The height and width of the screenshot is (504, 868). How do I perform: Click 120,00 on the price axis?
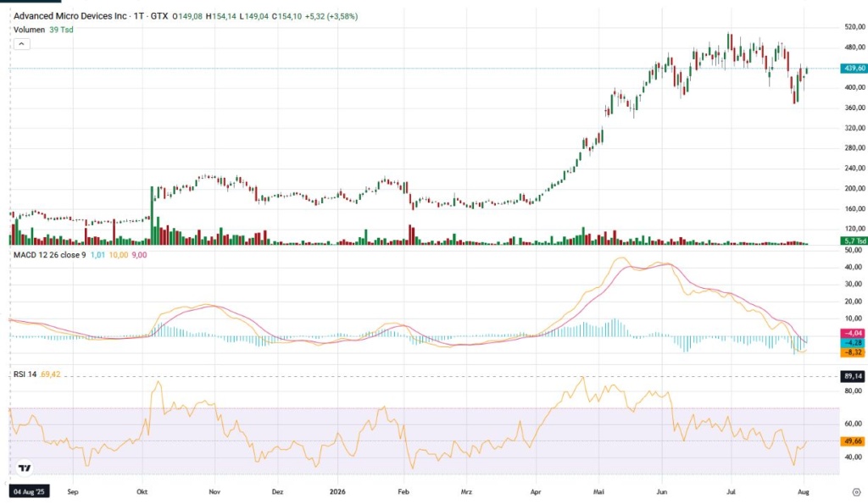(854, 229)
